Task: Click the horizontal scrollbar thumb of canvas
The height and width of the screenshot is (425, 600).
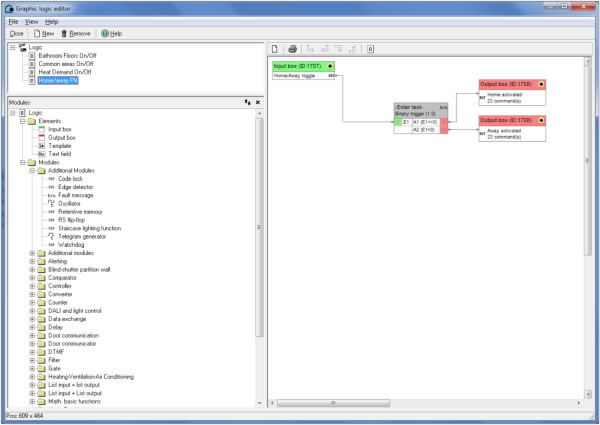Action: 333,403
